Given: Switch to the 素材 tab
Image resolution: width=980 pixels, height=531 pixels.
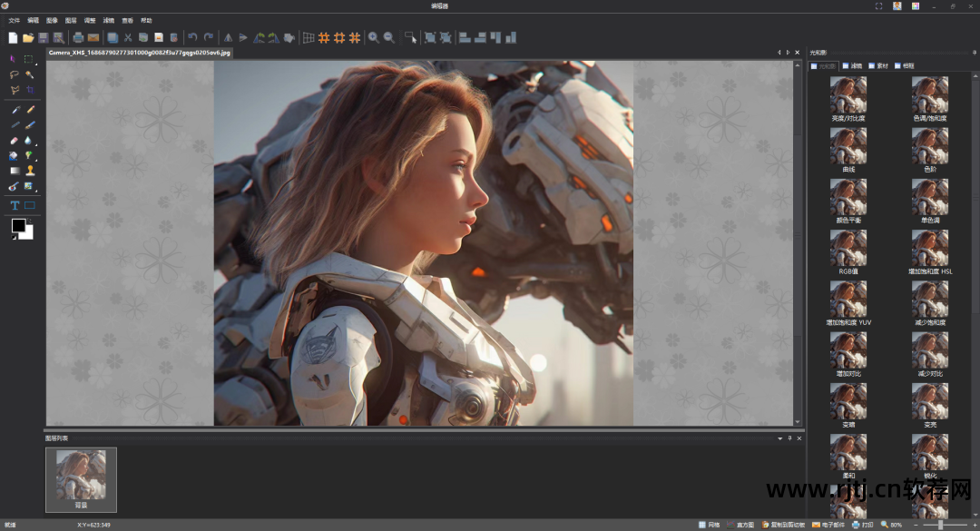Looking at the screenshot, I should tap(877, 65).
